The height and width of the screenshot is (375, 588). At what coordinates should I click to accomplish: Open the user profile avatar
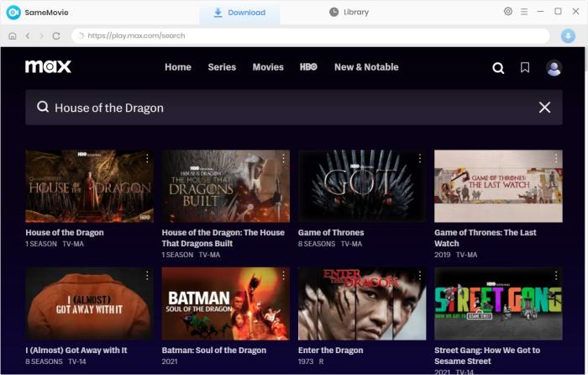[554, 68]
